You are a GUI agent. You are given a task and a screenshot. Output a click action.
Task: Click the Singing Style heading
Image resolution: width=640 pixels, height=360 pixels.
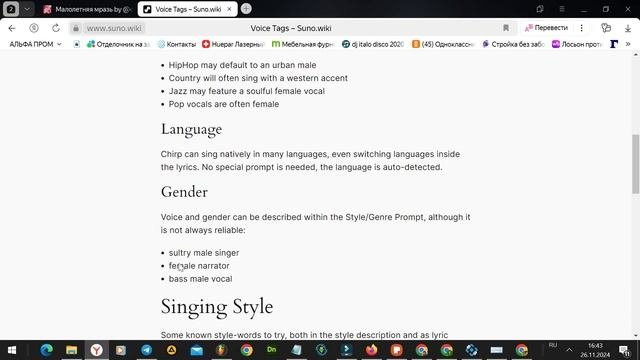[x=217, y=307]
